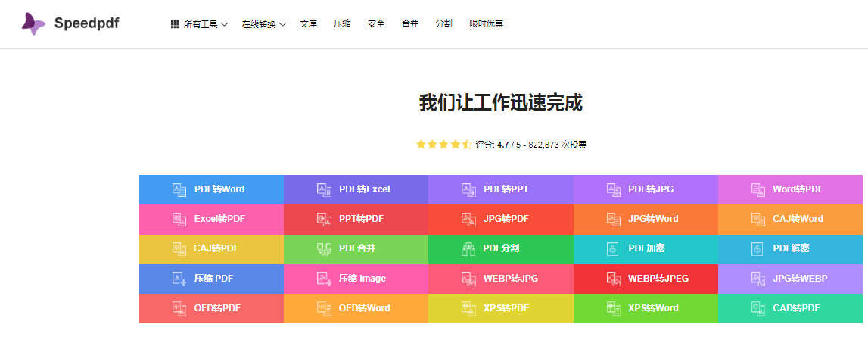Click the PDF分割 split icon
Image resolution: width=868 pixels, height=362 pixels.
(x=468, y=249)
